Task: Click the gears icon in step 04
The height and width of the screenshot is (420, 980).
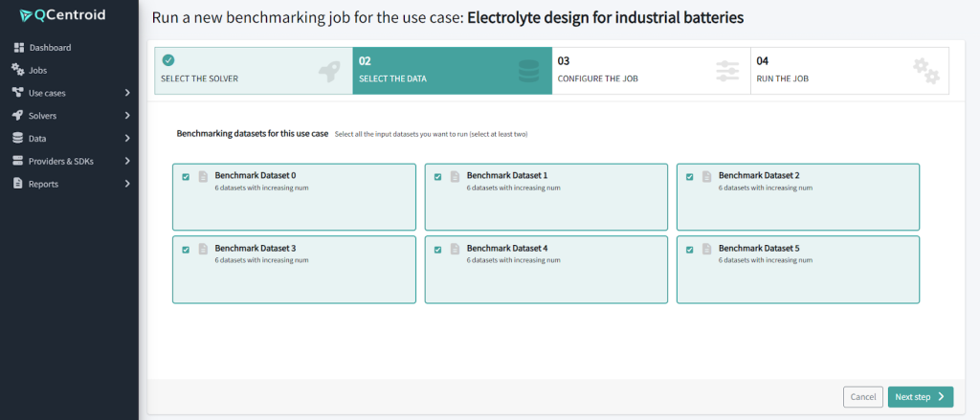Action: click(924, 70)
